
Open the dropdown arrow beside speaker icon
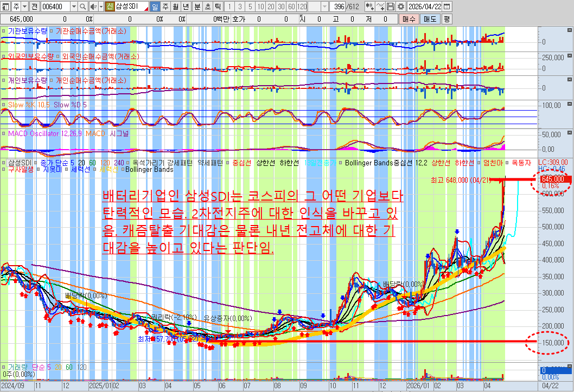(100, 7)
